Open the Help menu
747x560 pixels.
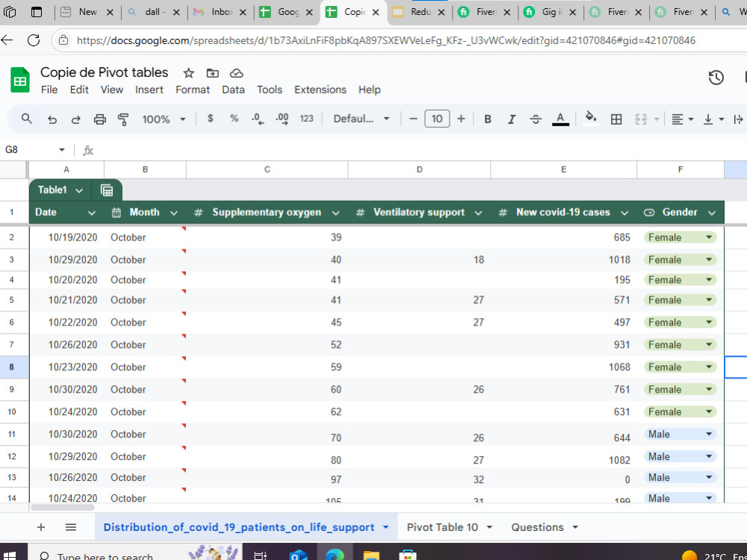point(369,90)
